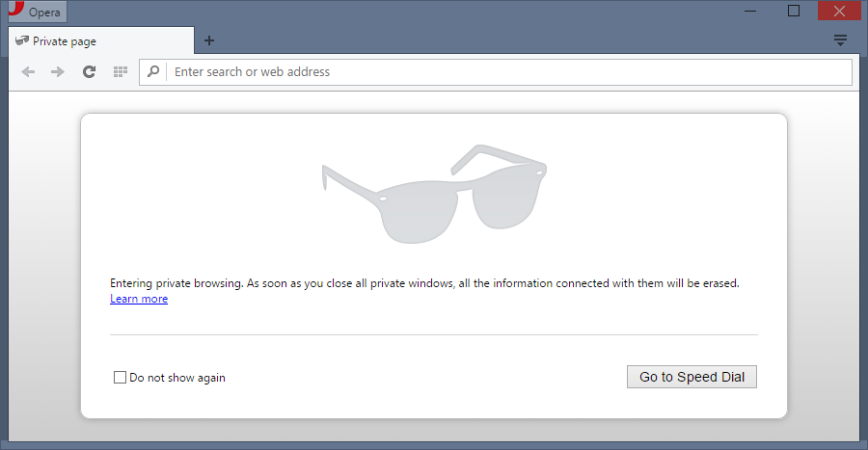Click the magnifier search icon
Screen dimensions: 868x450
pyautogui.click(x=153, y=72)
